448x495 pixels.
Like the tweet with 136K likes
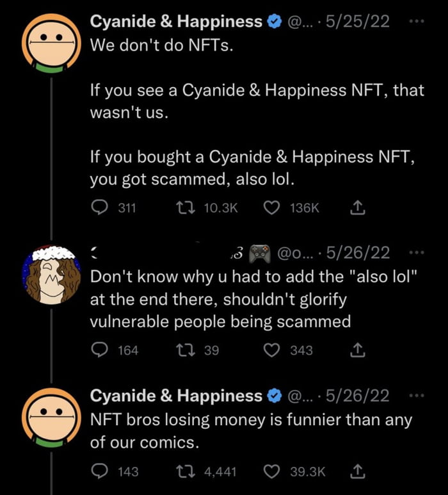tap(271, 207)
